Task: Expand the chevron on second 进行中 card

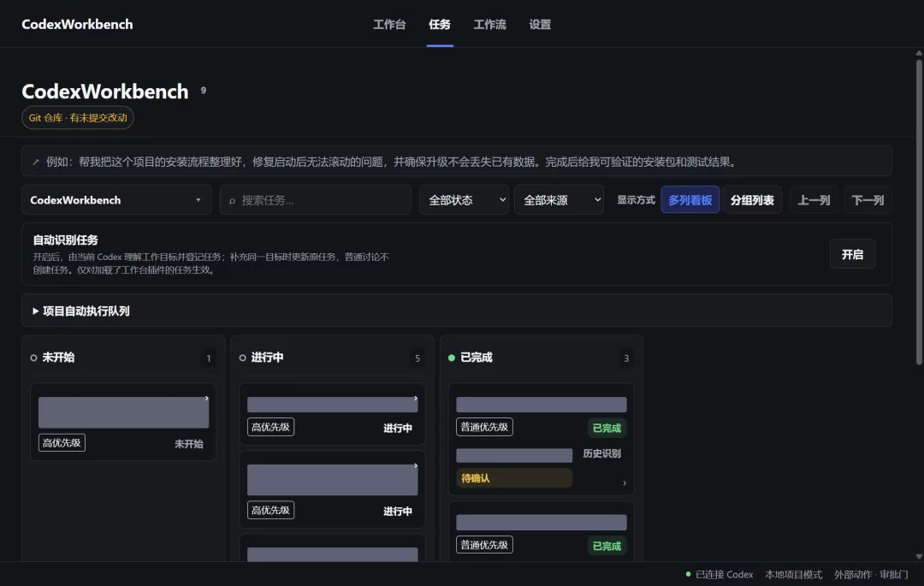Action: tap(416, 466)
